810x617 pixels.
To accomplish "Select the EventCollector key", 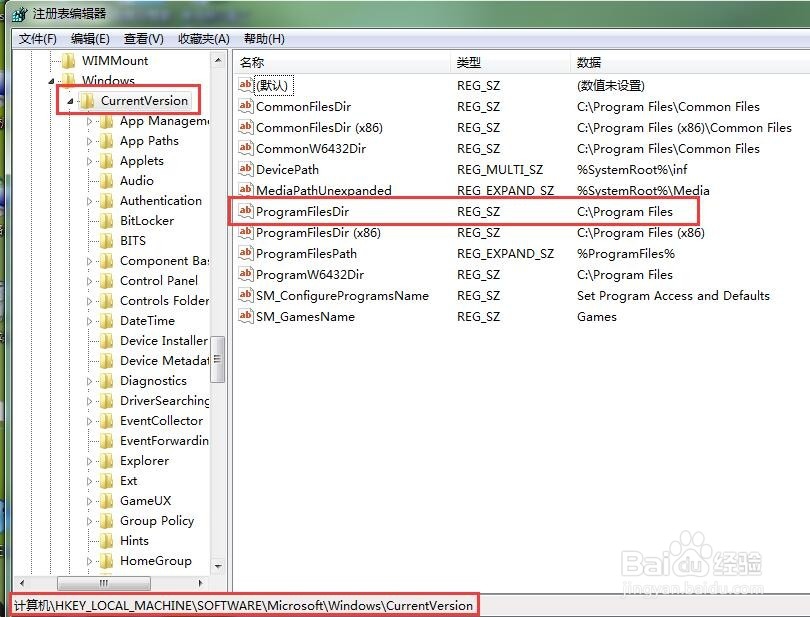I will tap(162, 421).
